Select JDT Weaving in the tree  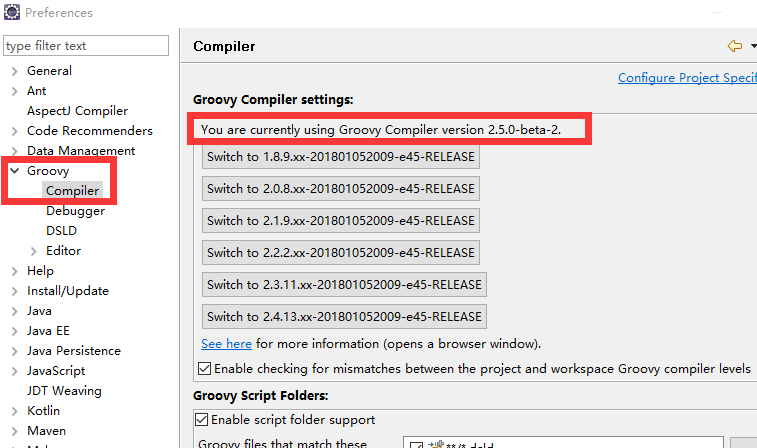(64, 391)
